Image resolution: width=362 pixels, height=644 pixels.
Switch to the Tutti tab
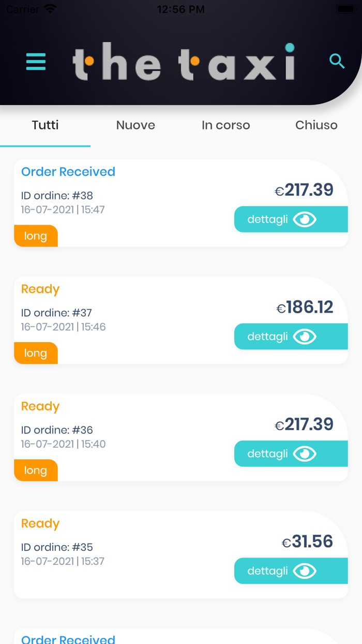[x=45, y=125]
